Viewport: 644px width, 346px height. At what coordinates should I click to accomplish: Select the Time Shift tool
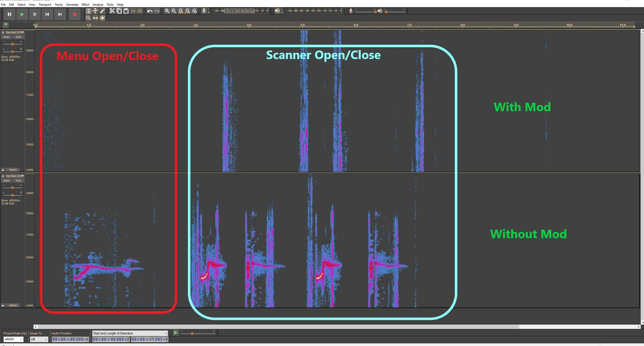coord(95,18)
